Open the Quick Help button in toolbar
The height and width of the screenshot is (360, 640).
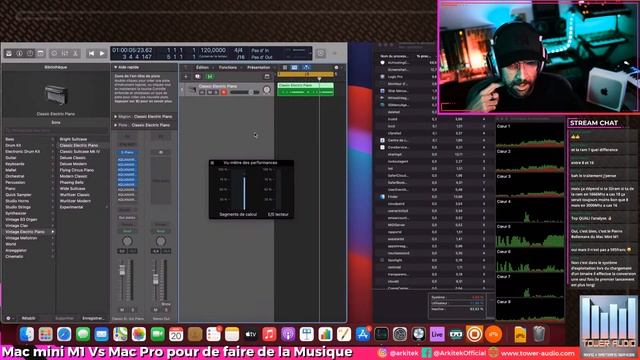(x=30, y=53)
